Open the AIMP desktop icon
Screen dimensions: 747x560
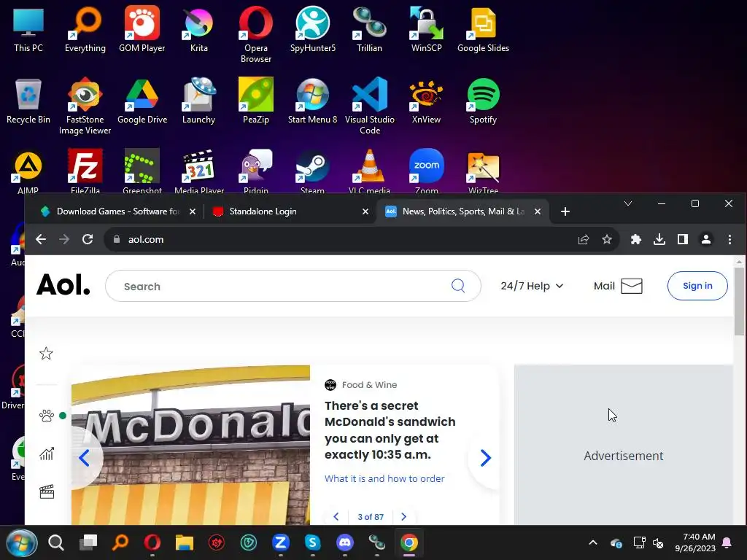coord(28,171)
